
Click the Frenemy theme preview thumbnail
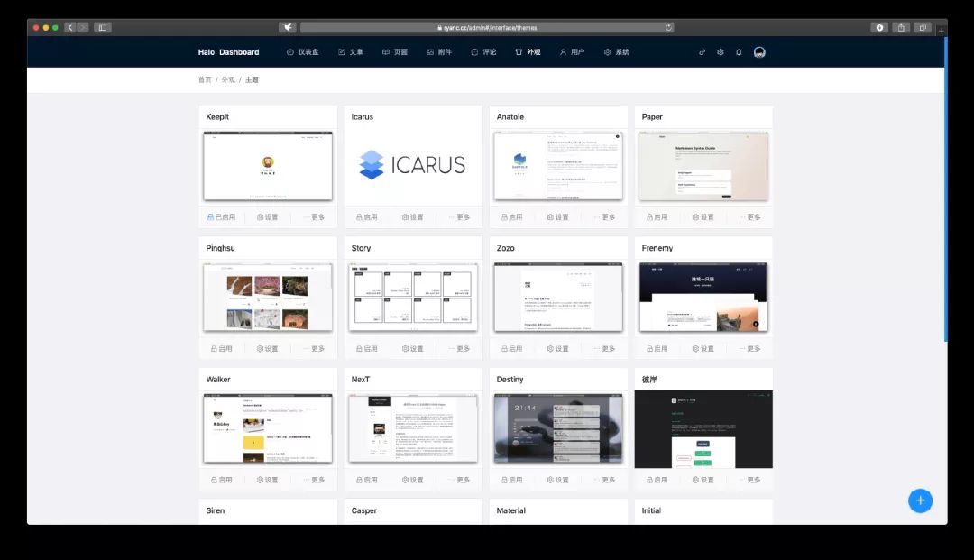point(703,298)
